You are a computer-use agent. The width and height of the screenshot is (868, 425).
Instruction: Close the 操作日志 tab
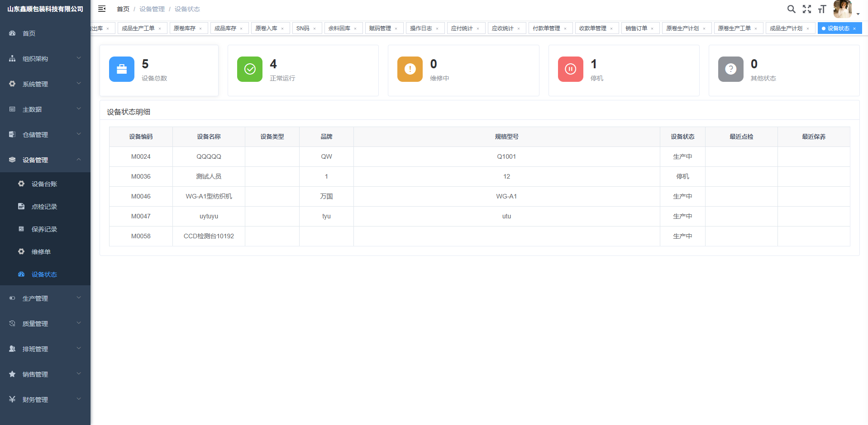437,29
